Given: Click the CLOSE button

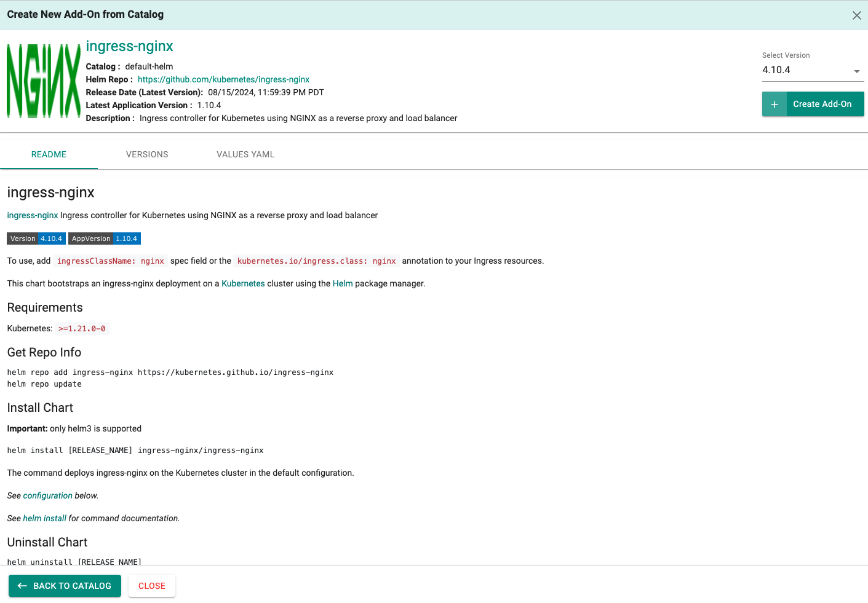Looking at the screenshot, I should coord(152,586).
